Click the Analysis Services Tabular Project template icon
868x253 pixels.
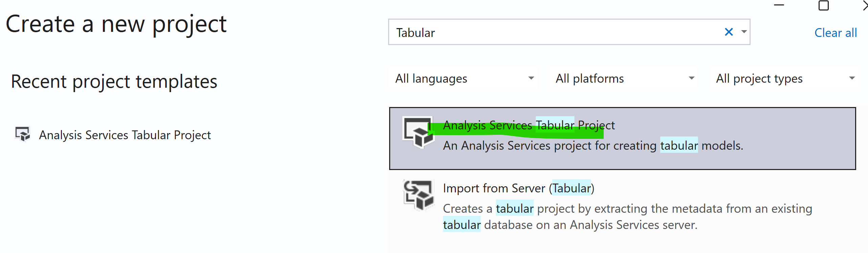click(x=418, y=132)
